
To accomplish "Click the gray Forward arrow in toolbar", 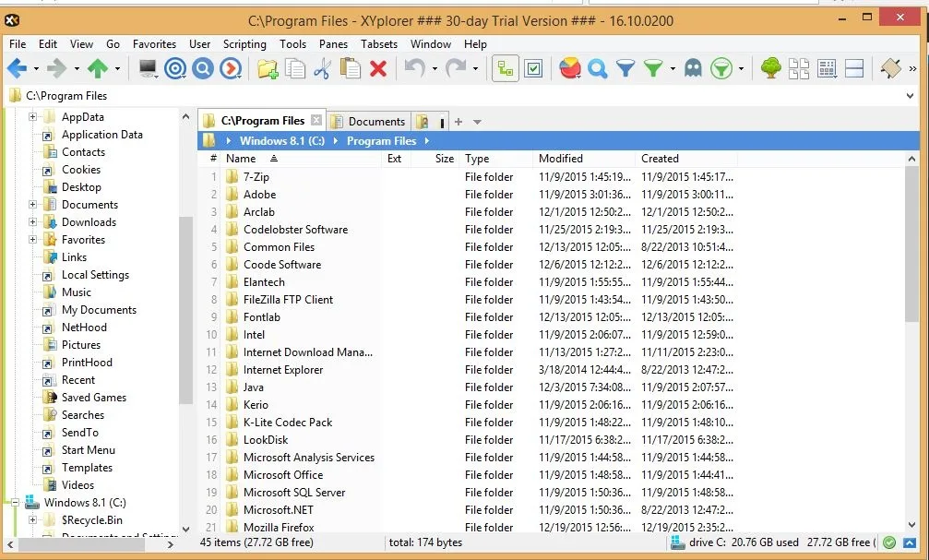I will 57,69.
